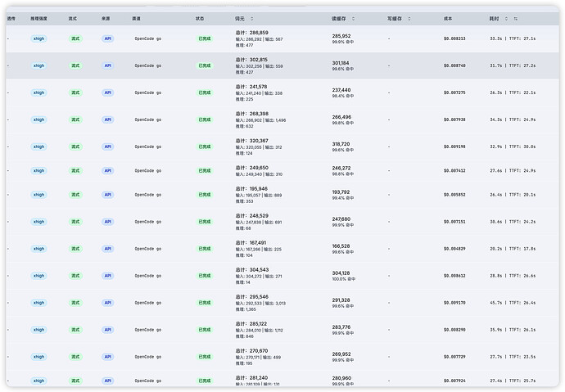The height and width of the screenshot is (392, 565).
Task: Click the 读缓存 column sort arrows
Action: point(353,19)
